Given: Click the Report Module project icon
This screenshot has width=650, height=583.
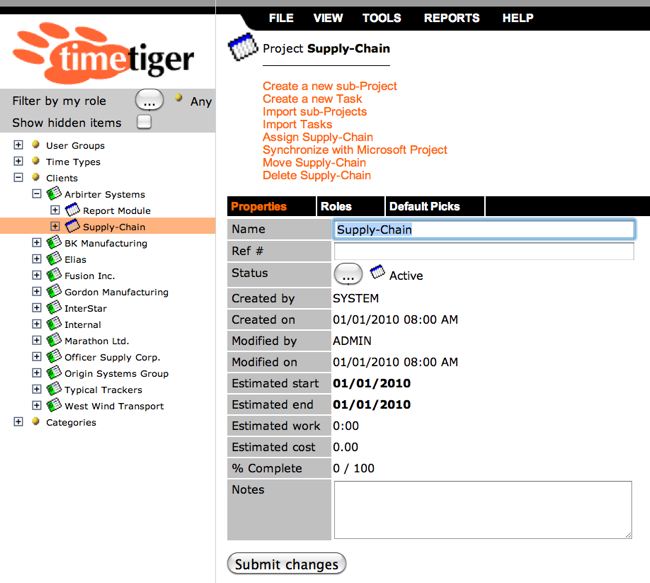Looking at the screenshot, I should click(72, 209).
